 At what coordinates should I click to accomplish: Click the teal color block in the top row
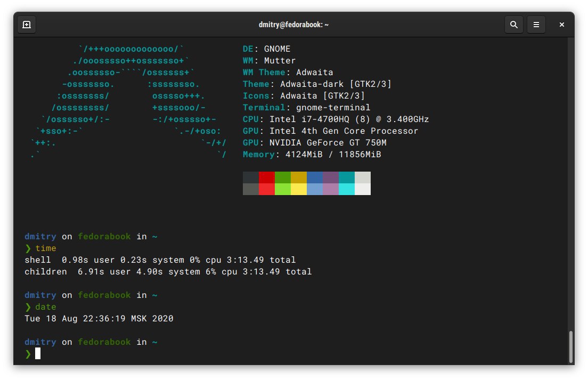347,177
